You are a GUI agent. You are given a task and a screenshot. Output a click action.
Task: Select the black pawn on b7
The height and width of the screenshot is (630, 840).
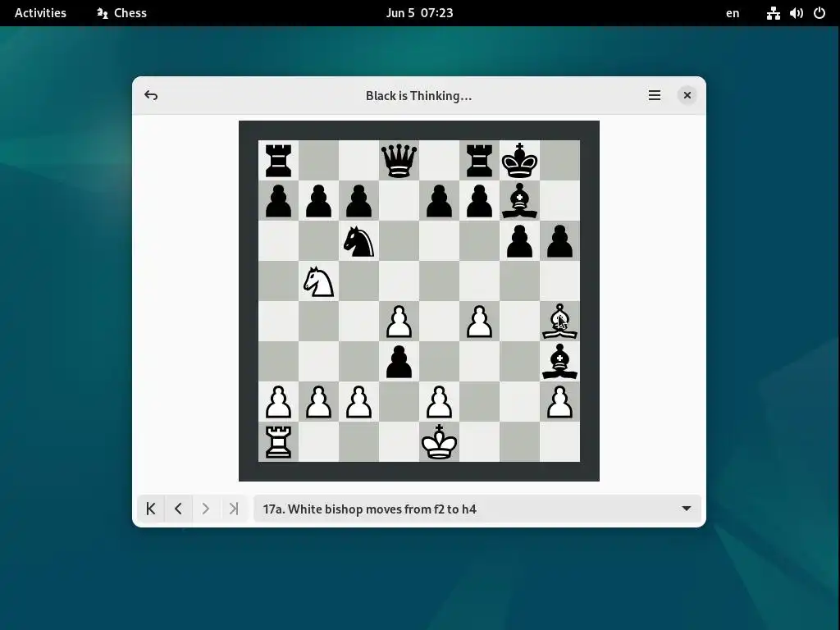click(x=319, y=200)
